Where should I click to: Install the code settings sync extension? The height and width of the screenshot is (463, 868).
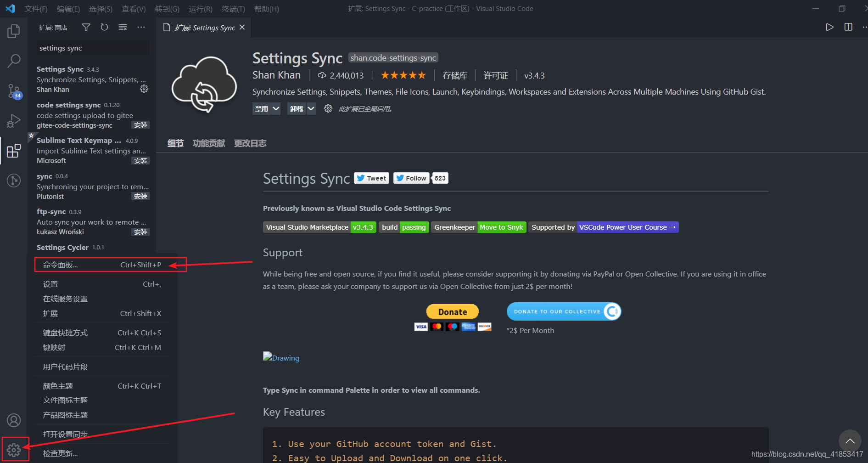point(140,125)
